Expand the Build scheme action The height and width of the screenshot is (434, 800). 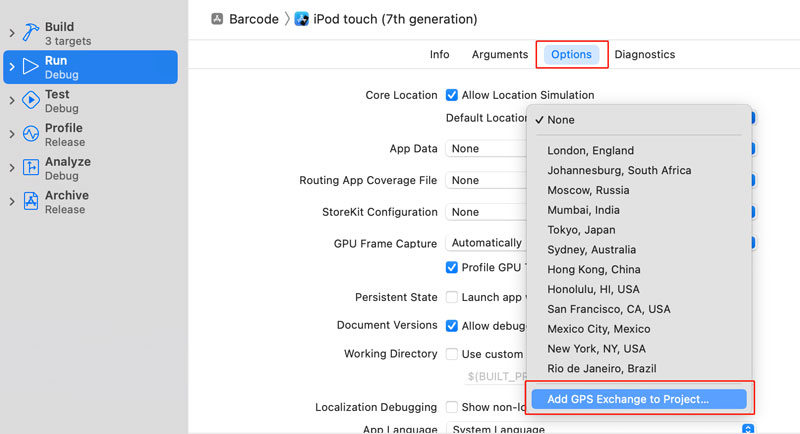coord(12,33)
